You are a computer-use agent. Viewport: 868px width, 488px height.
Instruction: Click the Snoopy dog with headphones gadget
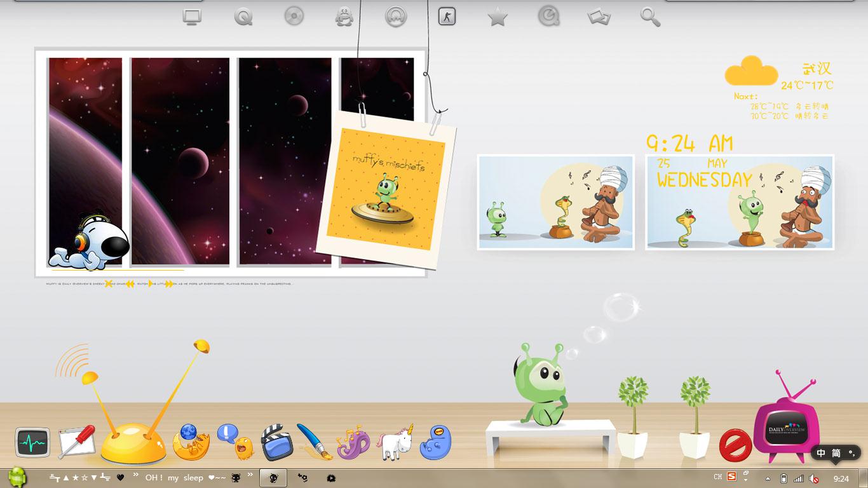click(x=90, y=241)
